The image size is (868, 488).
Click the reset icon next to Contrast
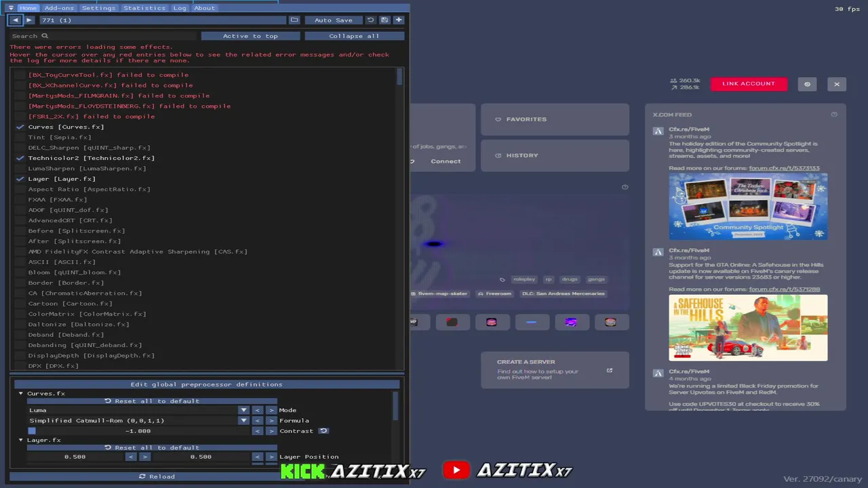coord(323,431)
